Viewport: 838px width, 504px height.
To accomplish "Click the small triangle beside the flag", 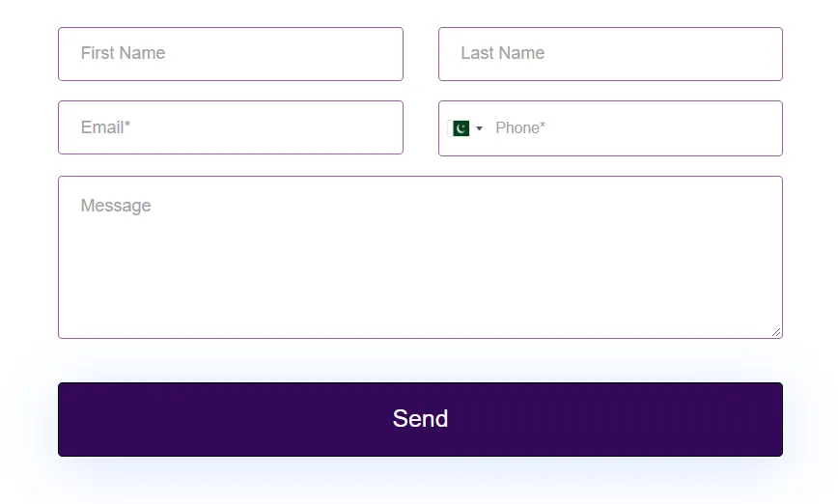I will tap(480, 128).
